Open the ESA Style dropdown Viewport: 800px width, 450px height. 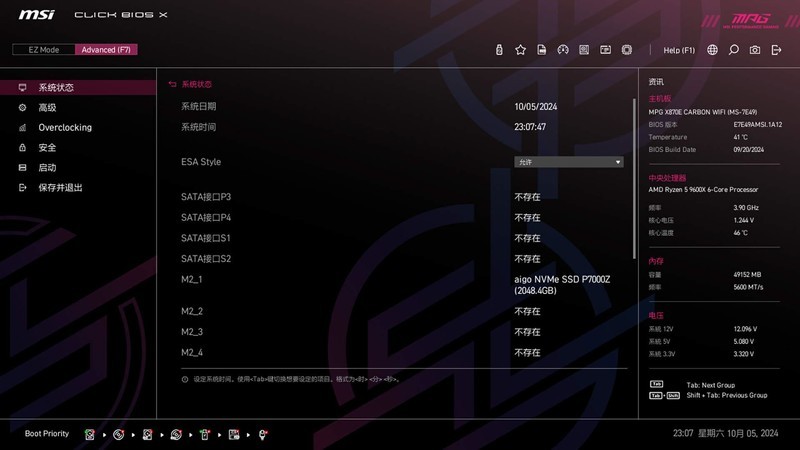coord(568,162)
